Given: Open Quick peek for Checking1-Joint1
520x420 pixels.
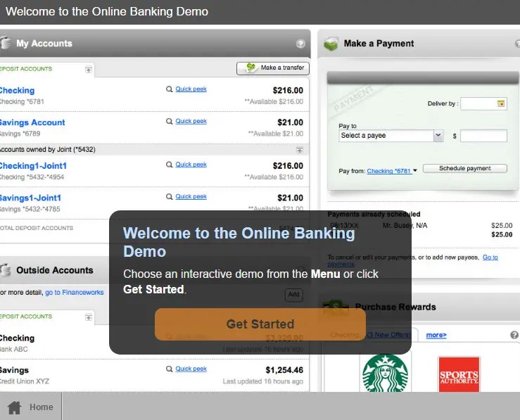Looking at the screenshot, I should 191,165.
